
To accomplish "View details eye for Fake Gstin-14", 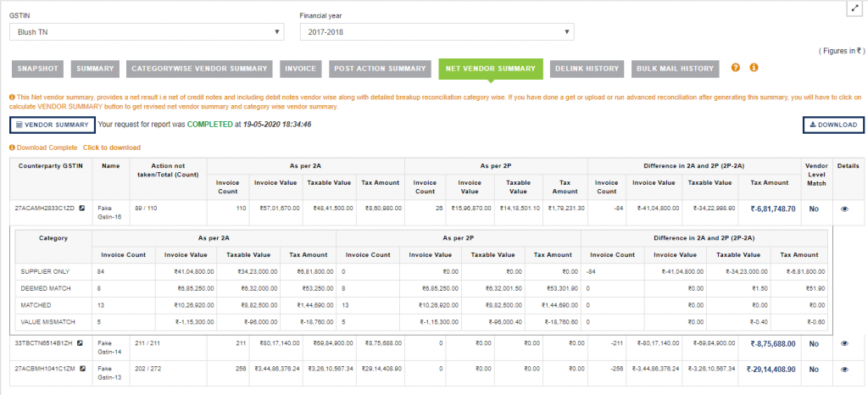I will point(844,343).
